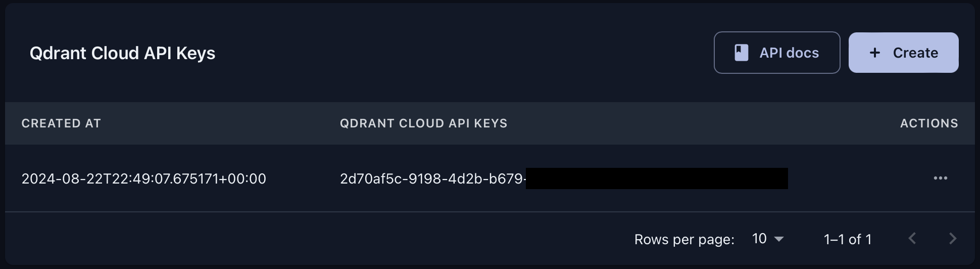The height and width of the screenshot is (269, 980).
Task: Open the three-dot actions menu for the key
Action: pos(940,178)
